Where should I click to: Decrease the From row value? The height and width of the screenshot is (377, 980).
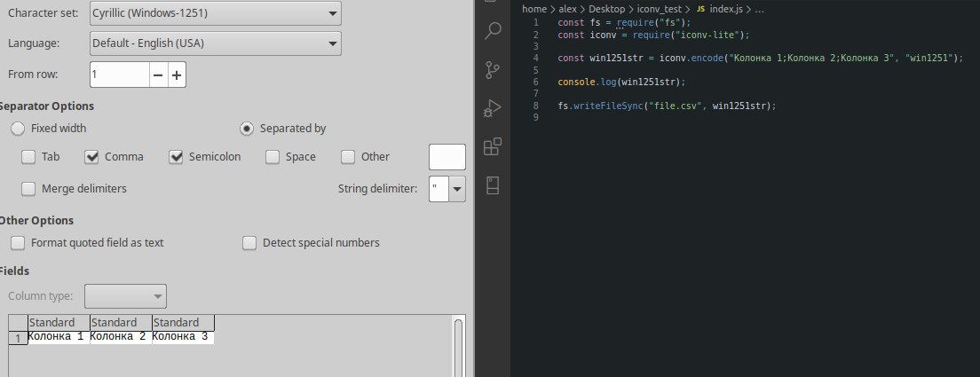(158, 75)
